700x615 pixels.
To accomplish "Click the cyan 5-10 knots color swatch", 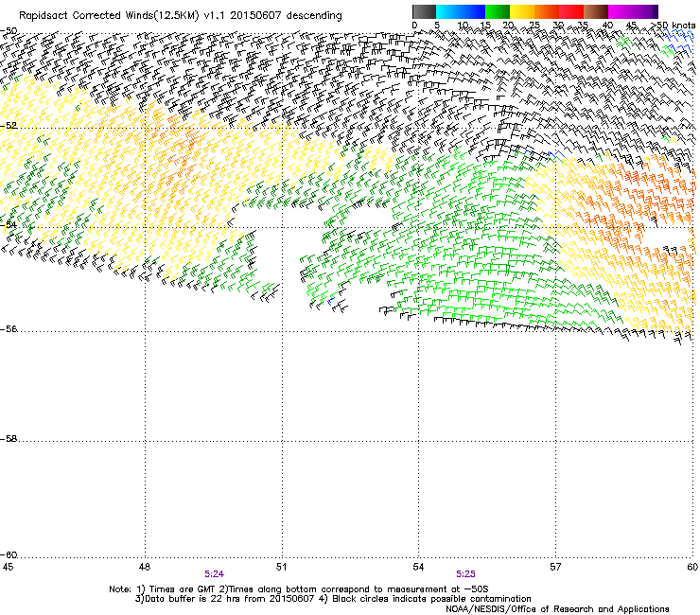I will [448, 11].
